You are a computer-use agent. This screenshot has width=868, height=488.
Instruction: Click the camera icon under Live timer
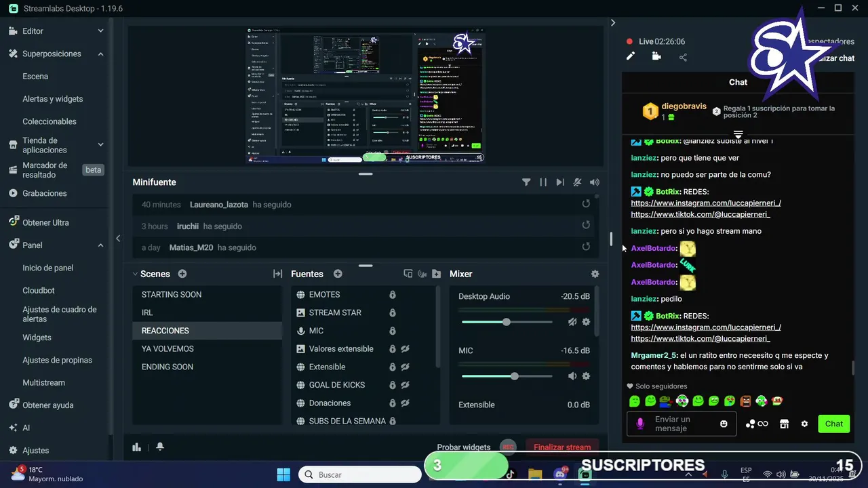tap(656, 56)
